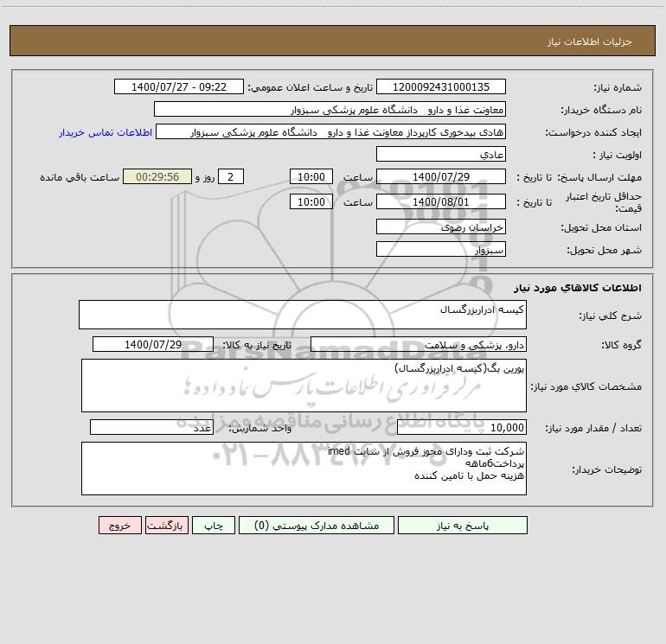
Task: Click the جزئیات اطلاعات نیاز header title
Action: click(589, 41)
